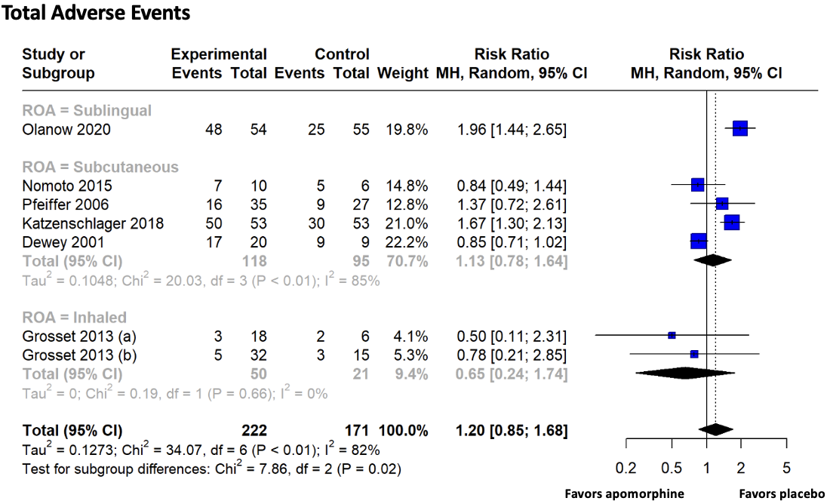
Task: Click the Total Adverse Events title
Action: tap(97, 13)
